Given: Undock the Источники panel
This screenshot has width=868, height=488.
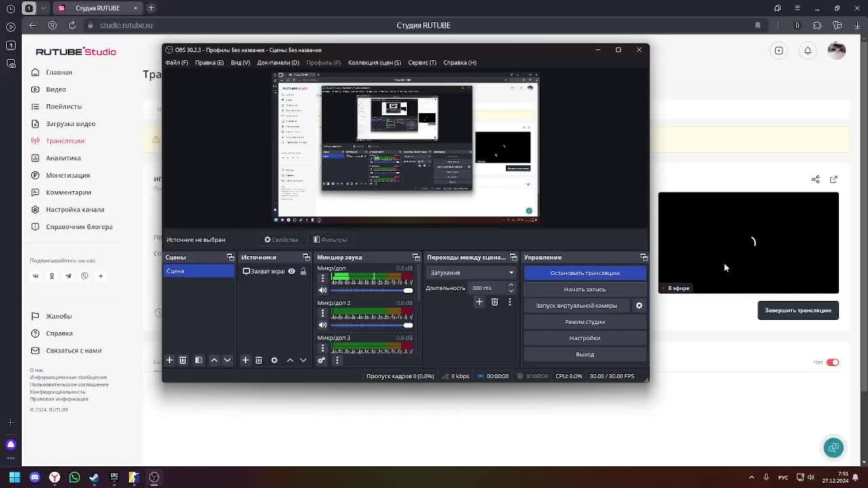Looking at the screenshot, I should point(306,258).
